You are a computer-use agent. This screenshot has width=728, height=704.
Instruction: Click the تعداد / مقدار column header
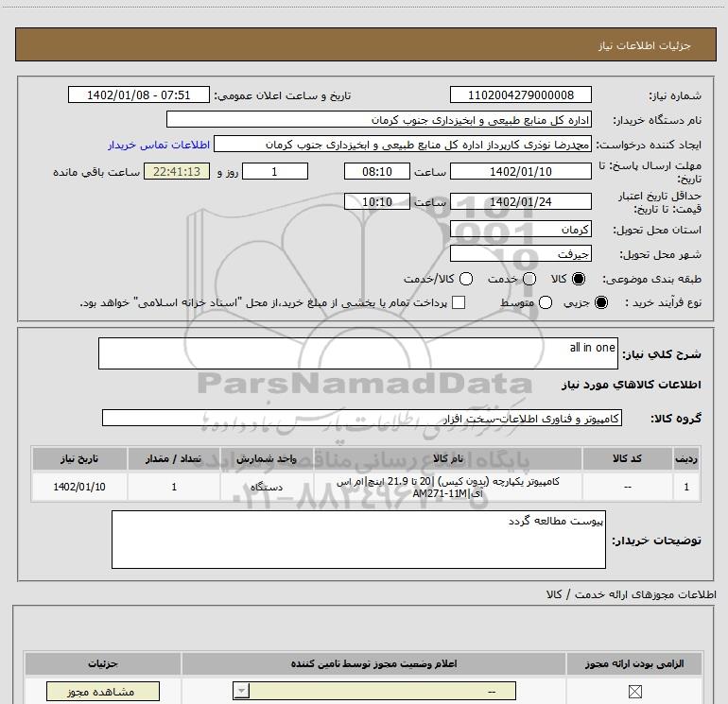(174, 458)
